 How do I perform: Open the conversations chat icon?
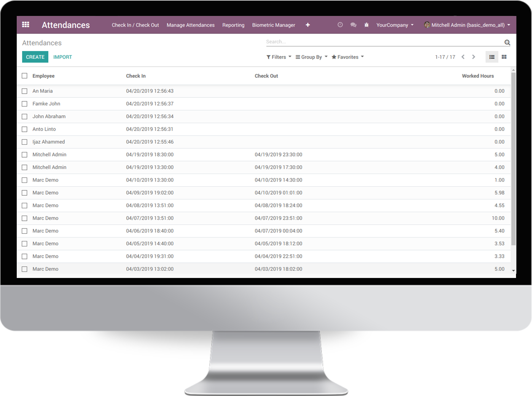coord(354,25)
